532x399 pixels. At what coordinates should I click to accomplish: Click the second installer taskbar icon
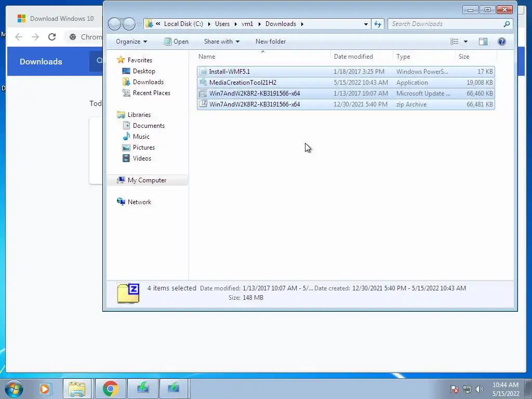click(174, 389)
